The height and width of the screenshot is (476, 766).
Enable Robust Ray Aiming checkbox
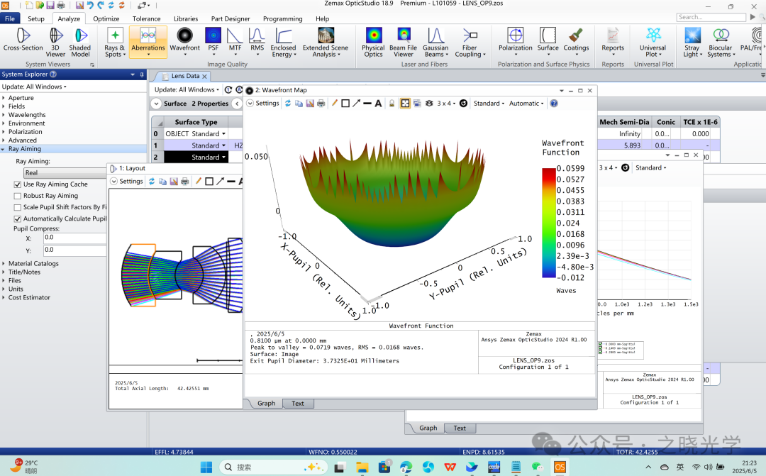[x=17, y=196]
